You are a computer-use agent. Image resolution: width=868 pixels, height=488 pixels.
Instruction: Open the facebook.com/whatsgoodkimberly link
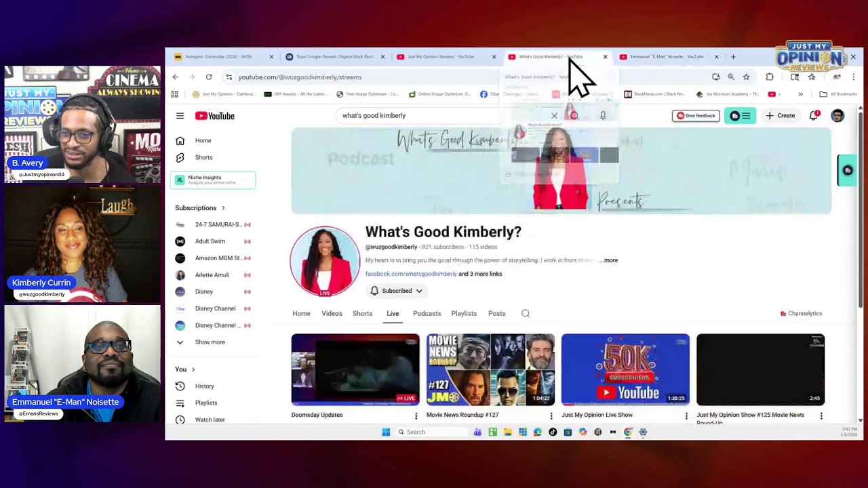[411, 274]
